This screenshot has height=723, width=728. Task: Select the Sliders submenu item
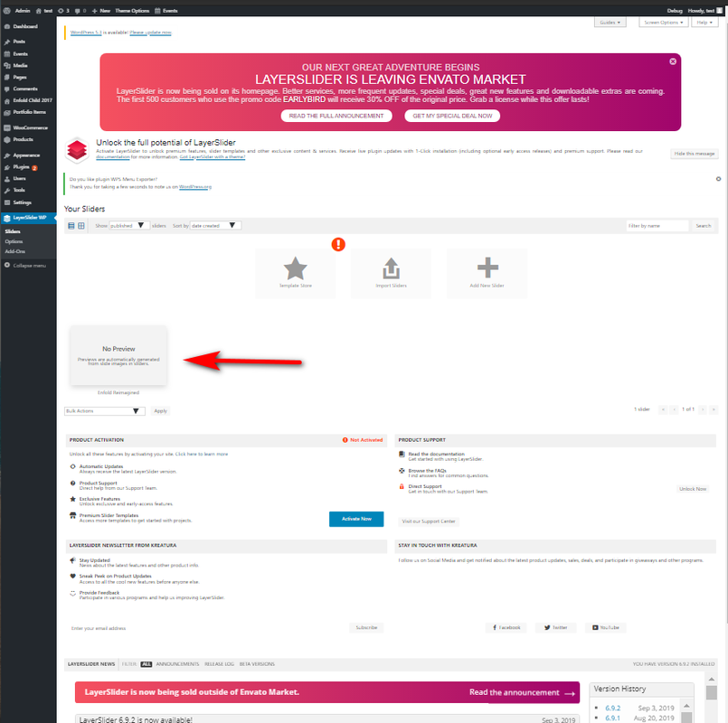tap(13, 231)
